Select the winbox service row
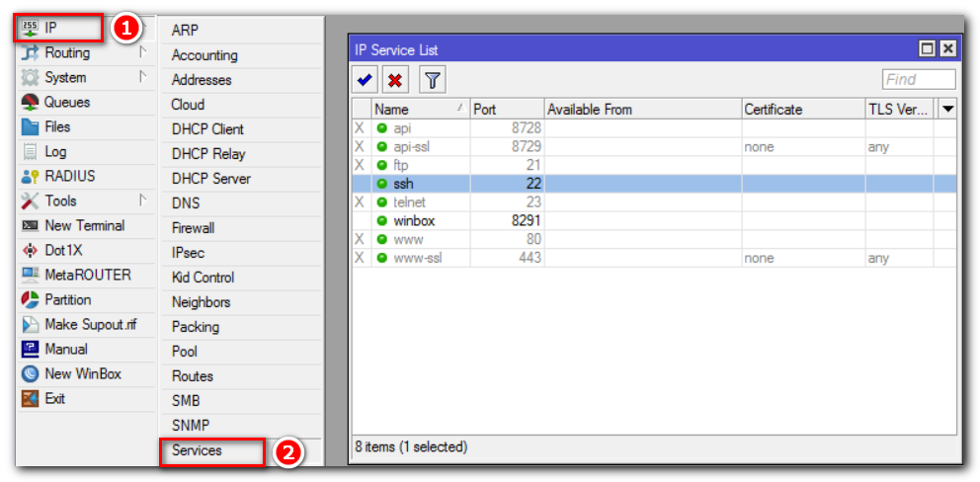 click(x=414, y=221)
